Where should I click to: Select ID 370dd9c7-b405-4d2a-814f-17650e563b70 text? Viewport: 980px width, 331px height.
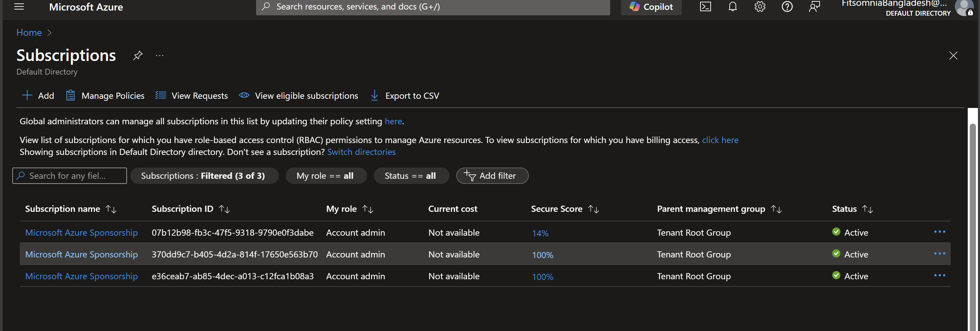(x=235, y=254)
